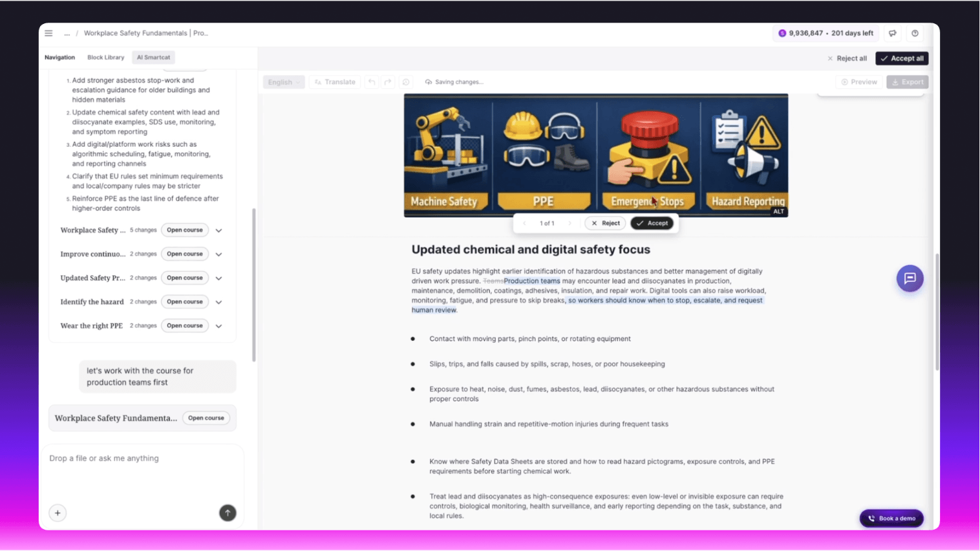The height and width of the screenshot is (551, 980).
Task: Click Accept all button
Action: pos(902,58)
